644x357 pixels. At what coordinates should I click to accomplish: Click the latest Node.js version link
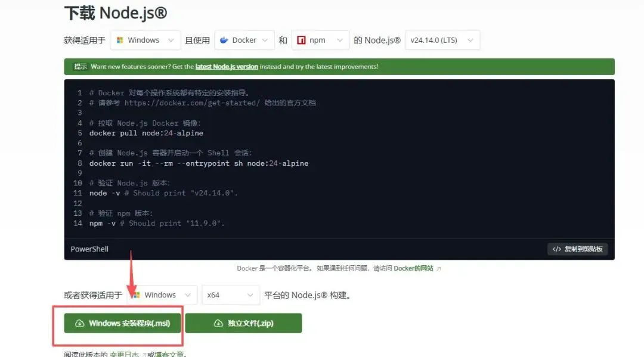227,67
